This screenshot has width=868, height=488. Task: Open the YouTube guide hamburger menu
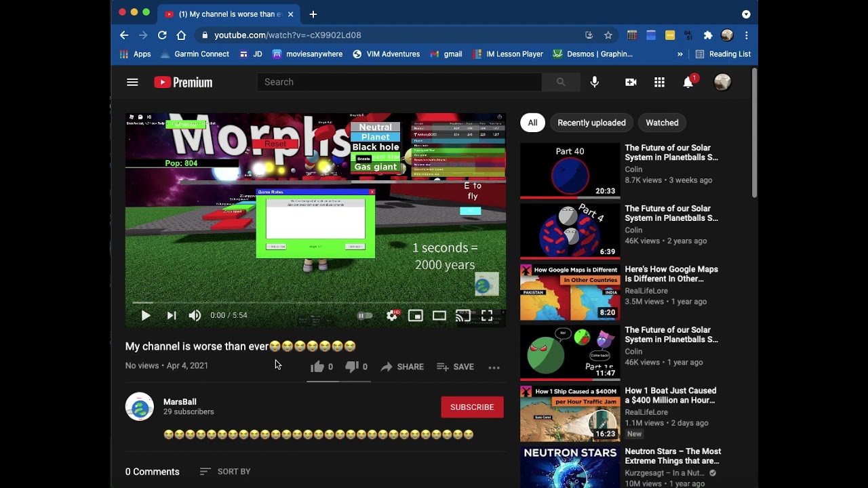(132, 82)
